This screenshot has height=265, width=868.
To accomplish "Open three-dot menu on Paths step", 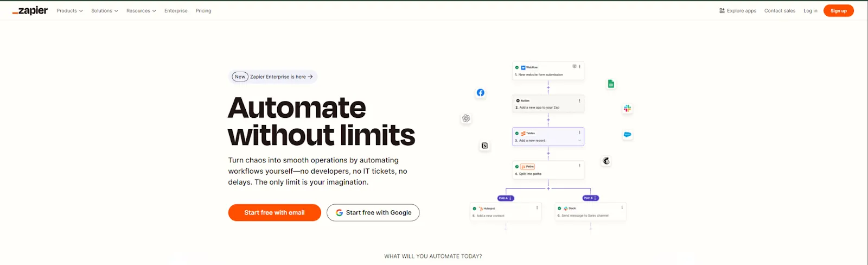I will [x=579, y=166].
